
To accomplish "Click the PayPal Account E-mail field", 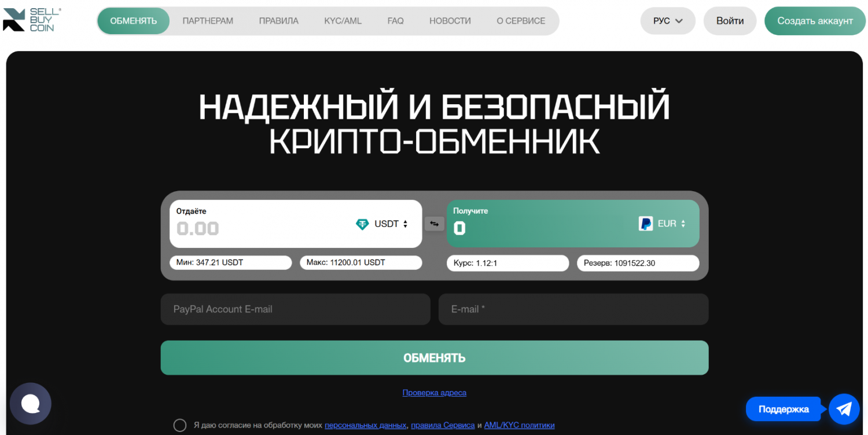I will tap(296, 309).
